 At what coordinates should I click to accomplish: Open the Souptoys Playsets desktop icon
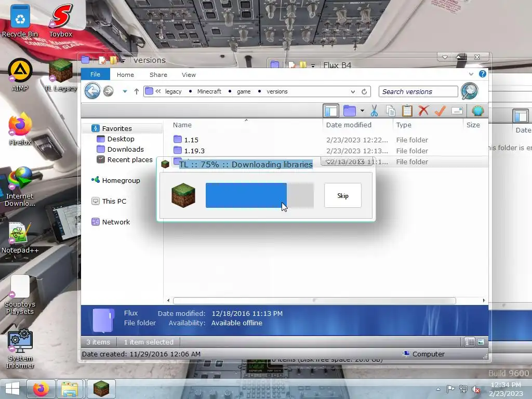[x=20, y=295]
